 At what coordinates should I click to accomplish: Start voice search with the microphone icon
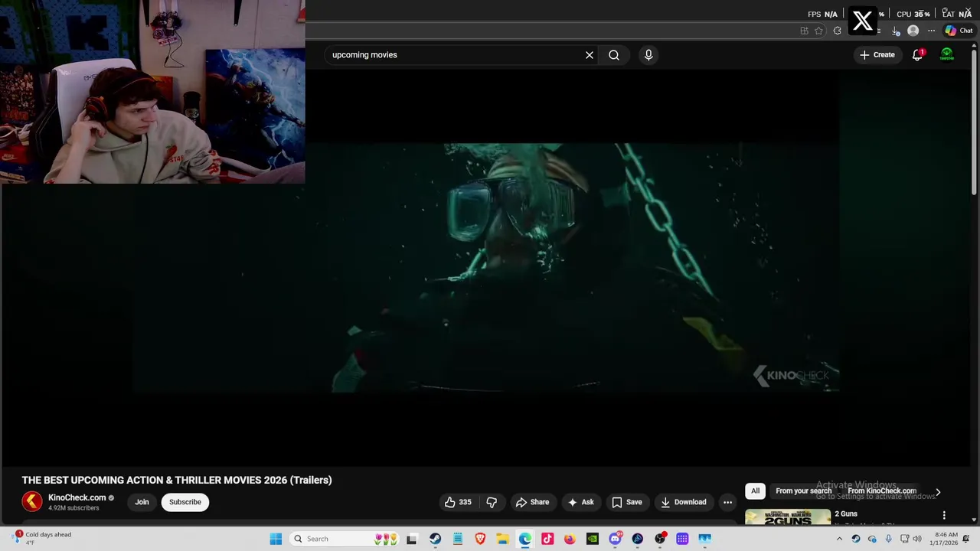tap(648, 55)
